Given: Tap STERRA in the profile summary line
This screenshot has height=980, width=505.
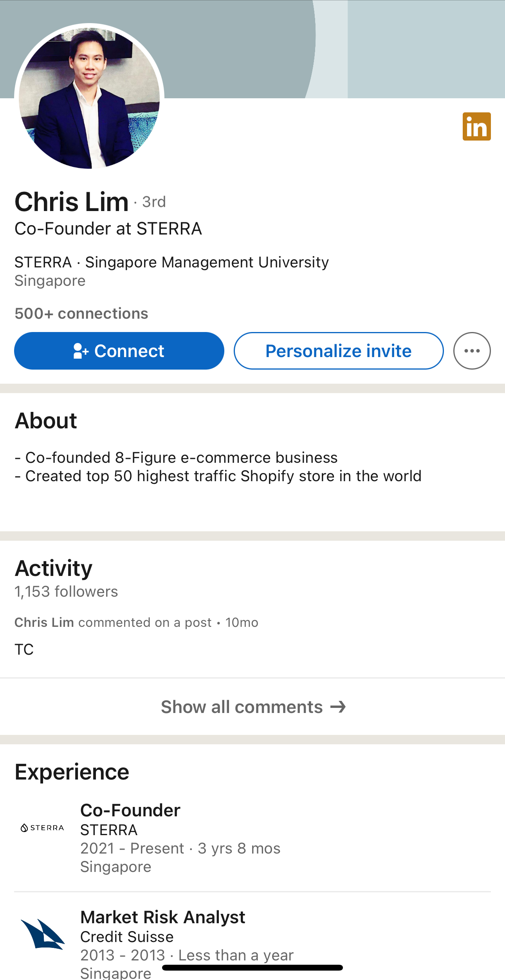Looking at the screenshot, I should (x=43, y=262).
